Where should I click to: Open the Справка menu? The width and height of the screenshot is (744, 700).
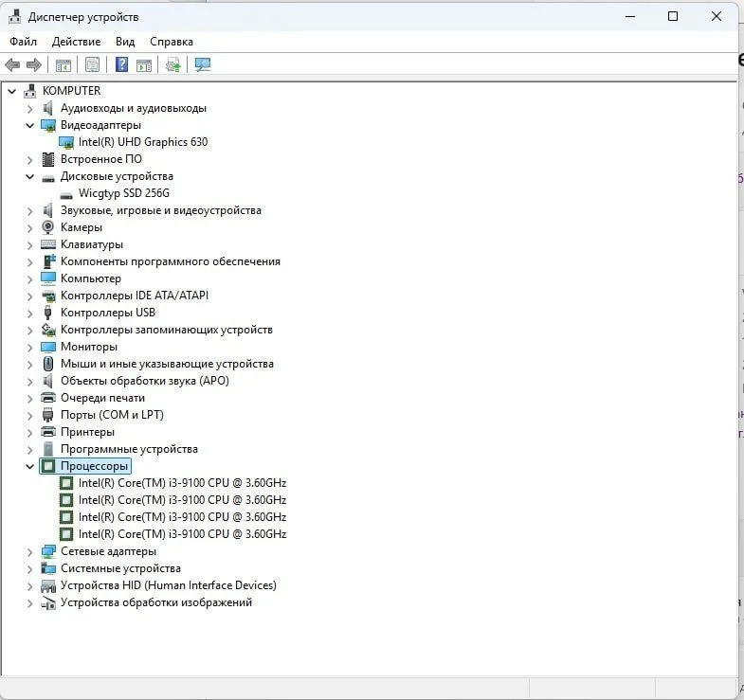point(172,42)
